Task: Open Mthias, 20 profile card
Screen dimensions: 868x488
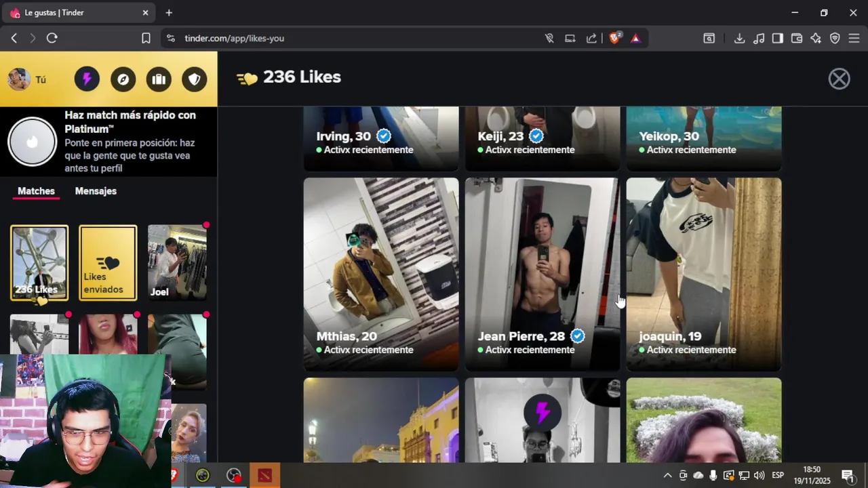Action: (381, 274)
